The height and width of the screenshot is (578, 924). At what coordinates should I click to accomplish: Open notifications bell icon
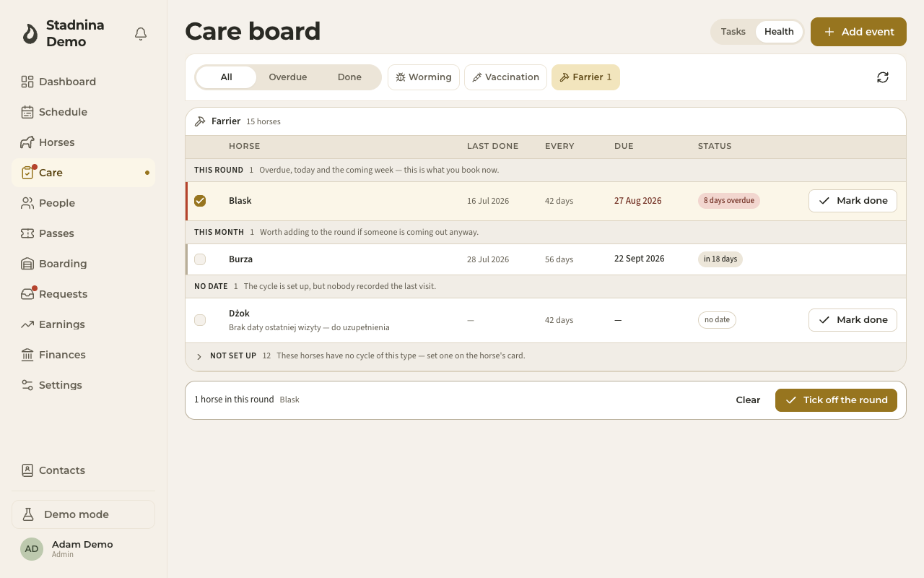[141, 33]
